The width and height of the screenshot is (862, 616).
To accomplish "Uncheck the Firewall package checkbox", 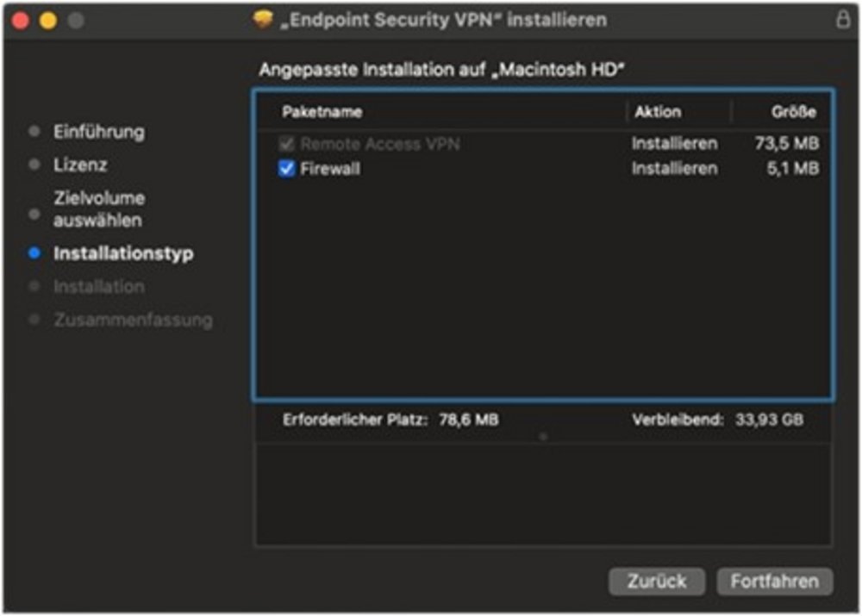I will click(x=288, y=169).
